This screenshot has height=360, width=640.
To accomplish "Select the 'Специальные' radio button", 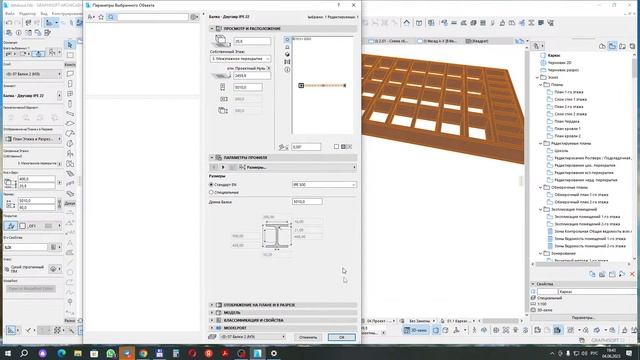I will click(x=211, y=192).
